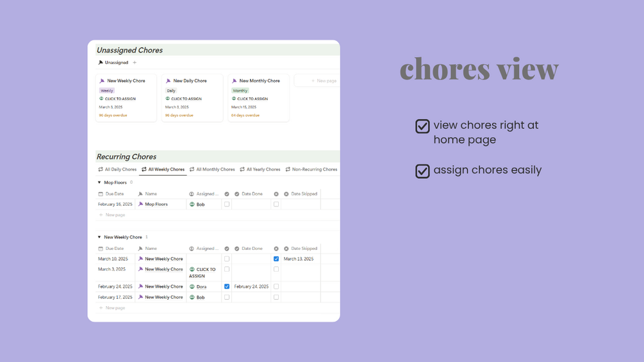Open New Weekly Chore page in March 10 row
This screenshot has height=362, width=644.
163,259
